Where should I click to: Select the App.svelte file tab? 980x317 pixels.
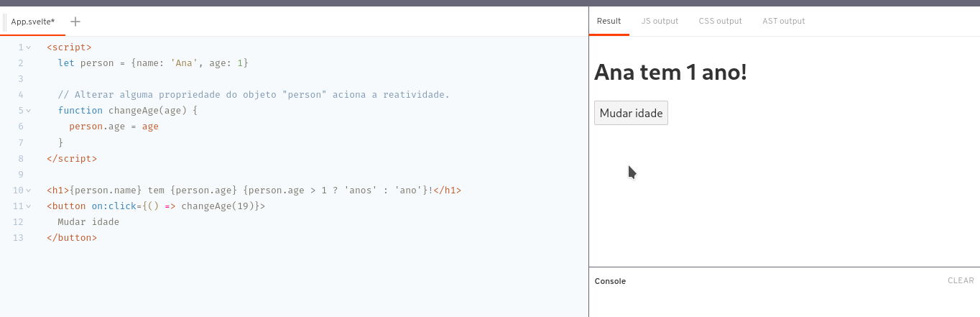click(x=33, y=22)
